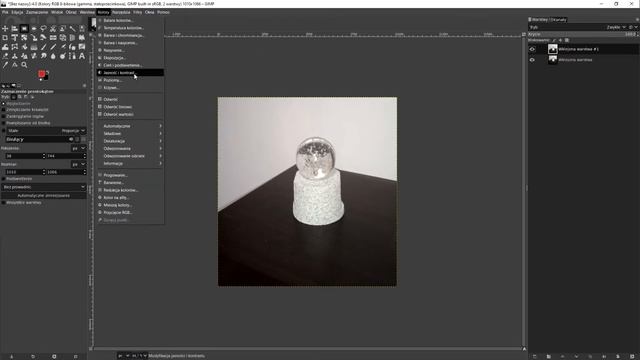The height and width of the screenshot is (360, 640).
Task: Select the Fuzzy Select magic wand tool
Action: [72, 29]
